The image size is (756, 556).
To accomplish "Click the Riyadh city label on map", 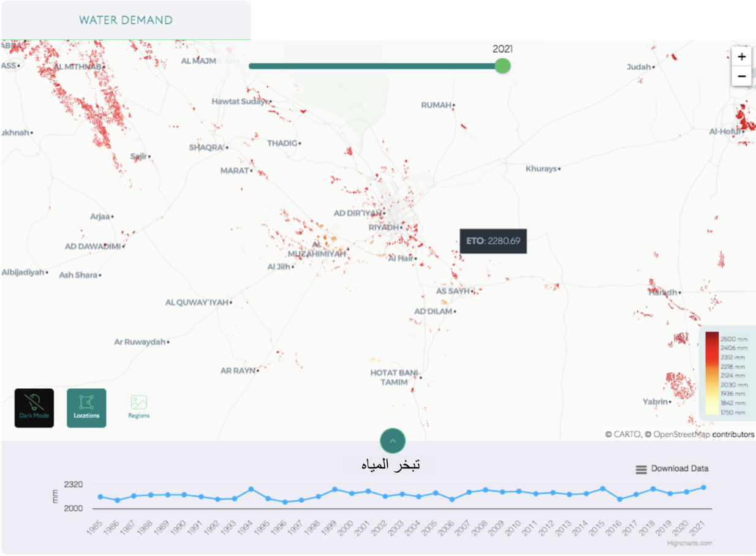I will click(384, 227).
